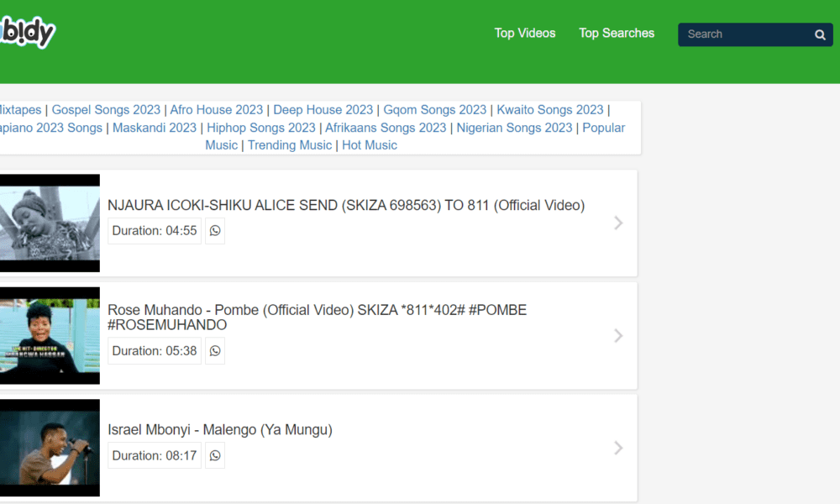840x504 pixels.
Task: Open Gospel Songs 2023 link
Action: 106,110
